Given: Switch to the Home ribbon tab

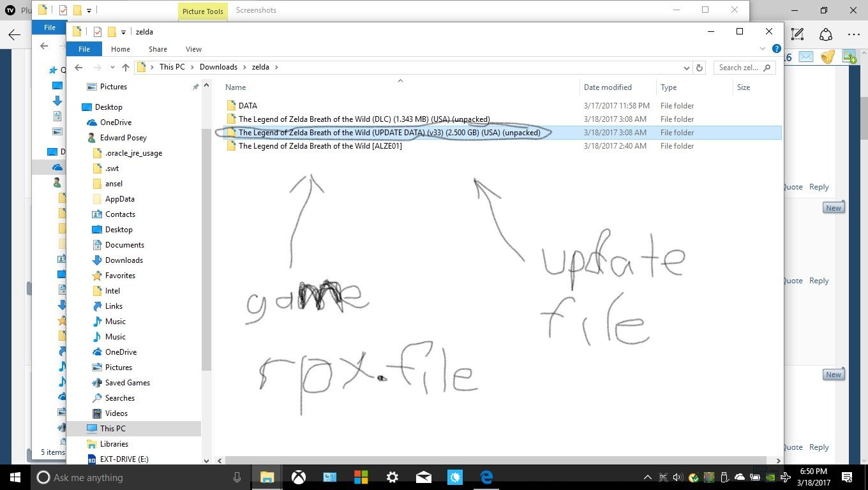Looking at the screenshot, I should 121,49.
